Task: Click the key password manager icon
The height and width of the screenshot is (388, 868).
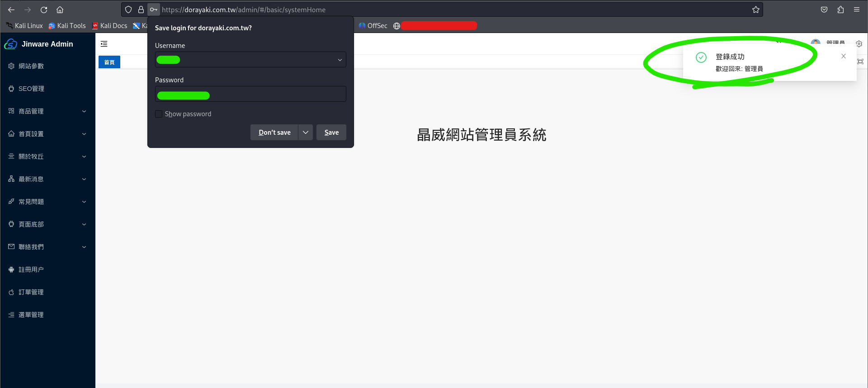Action: click(x=154, y=9)
